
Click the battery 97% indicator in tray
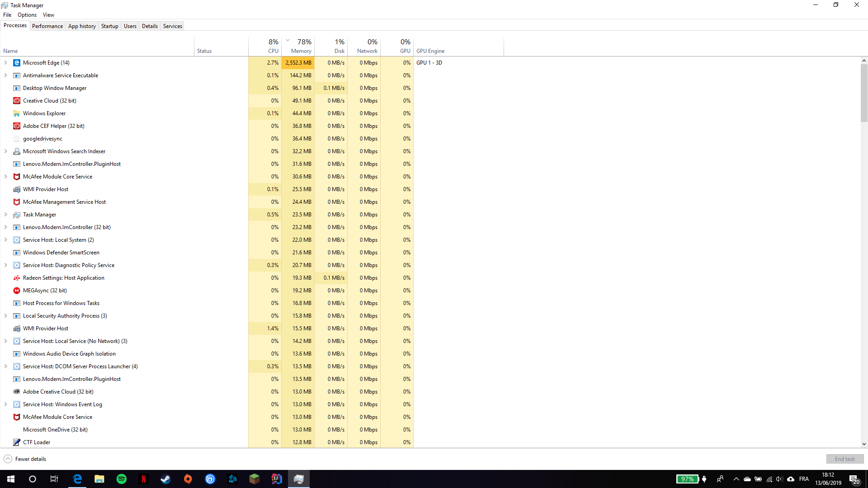[688, 479]
